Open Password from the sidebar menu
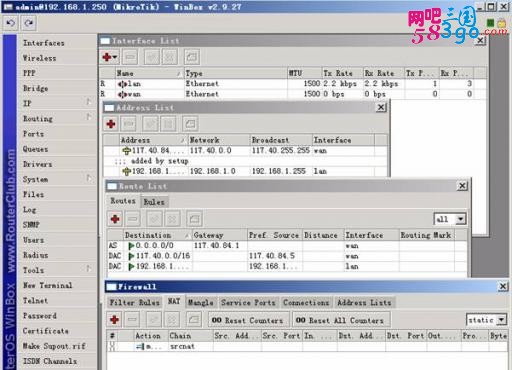The image size is (512, 370). (39, 316)
